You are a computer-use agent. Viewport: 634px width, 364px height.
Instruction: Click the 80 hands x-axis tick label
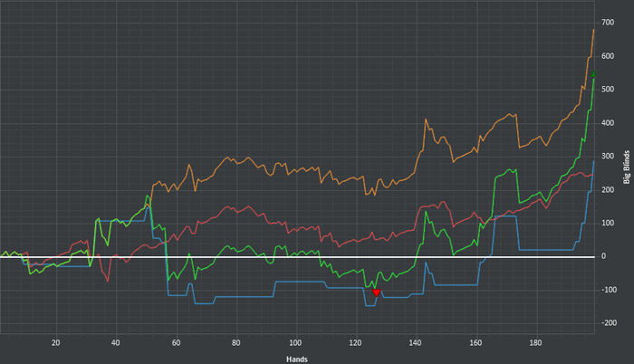(235, 342)
